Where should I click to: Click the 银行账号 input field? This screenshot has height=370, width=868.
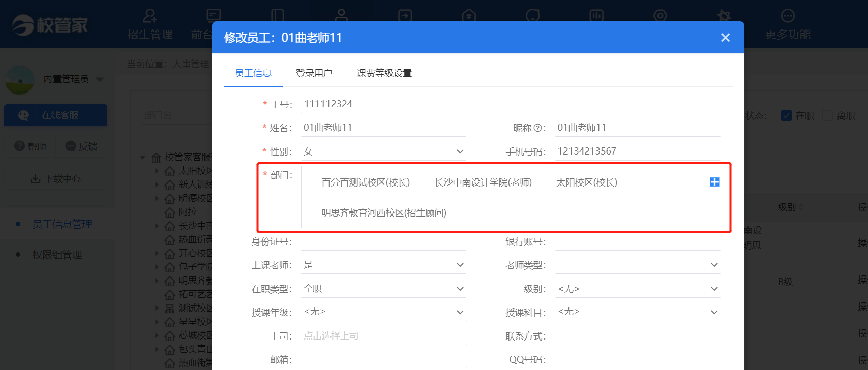[x=638, y=242]
